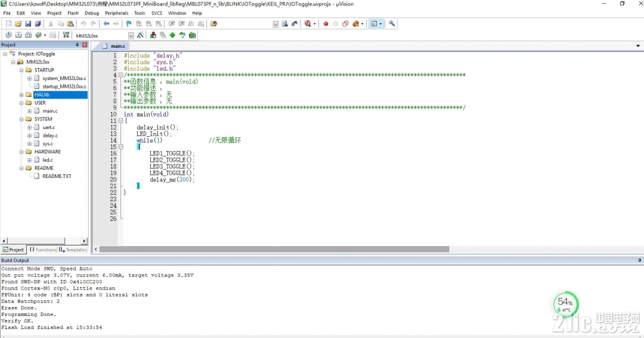Collapse the USER folder

pos(21,103)
